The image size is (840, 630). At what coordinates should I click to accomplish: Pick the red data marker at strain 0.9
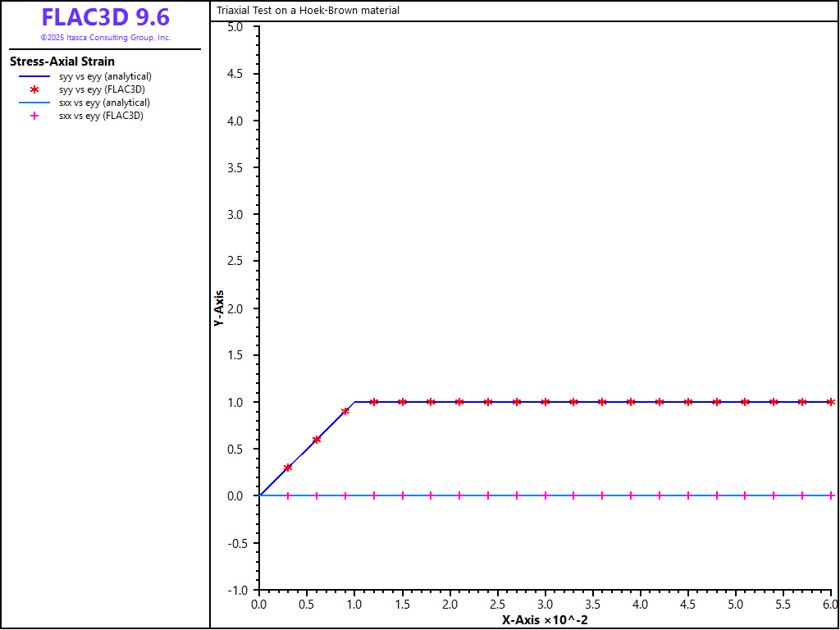pyautogui.click(x=345, y=411)
